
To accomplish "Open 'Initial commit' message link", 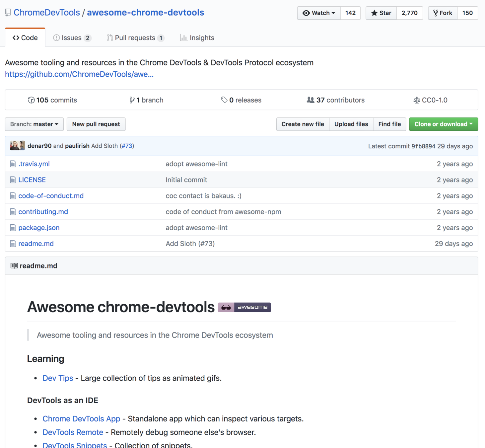I will [186, 180].
